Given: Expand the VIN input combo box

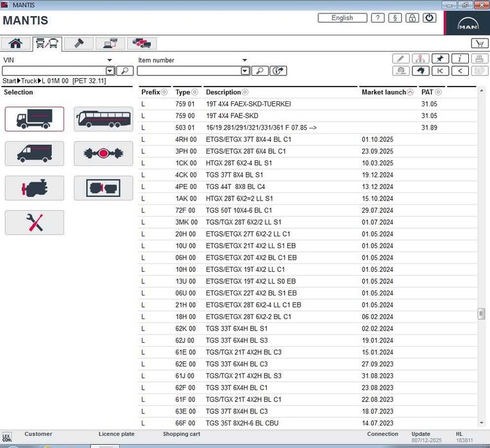Looking at the screenshot, I should pos(110,71).
